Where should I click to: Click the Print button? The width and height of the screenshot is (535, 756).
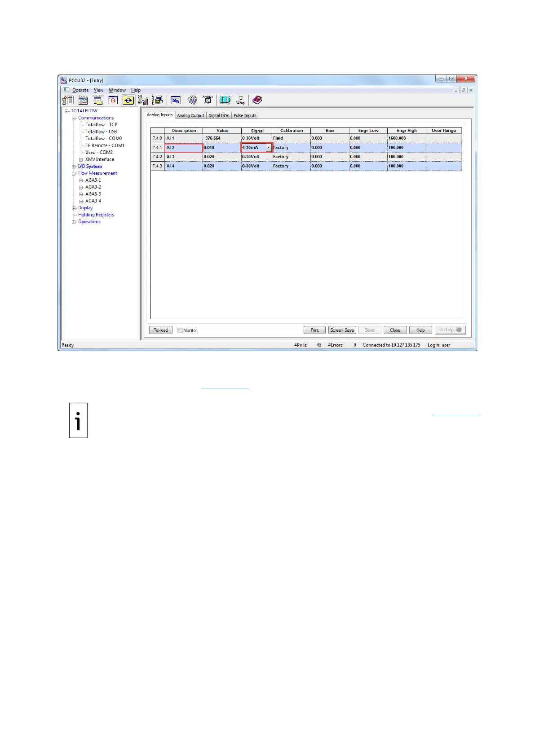[314, 330]
